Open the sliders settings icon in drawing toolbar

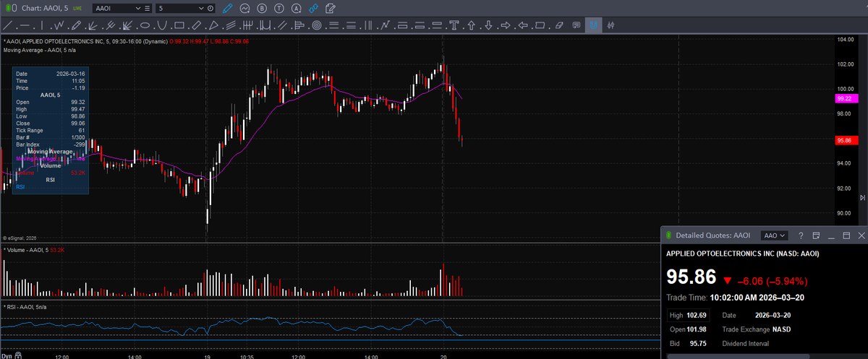tap(611, 25)
